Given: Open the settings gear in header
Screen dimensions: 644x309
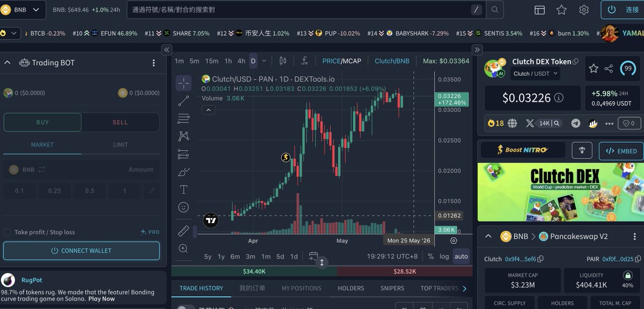Looking at the screenshot, I should point(584,10).
